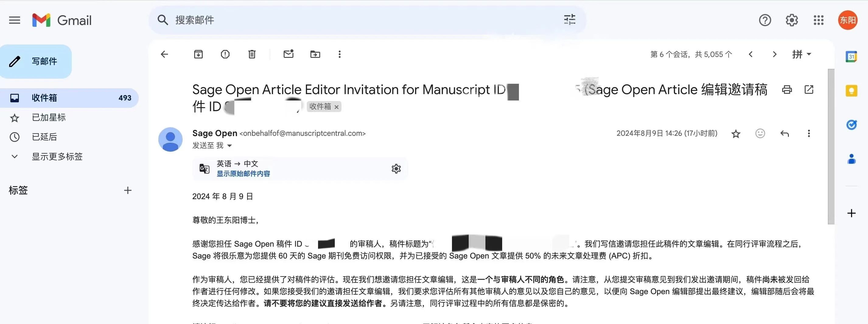Click the Sage Open sender avatar
This screenshot has width=868, height=324.
pos(170,139)
